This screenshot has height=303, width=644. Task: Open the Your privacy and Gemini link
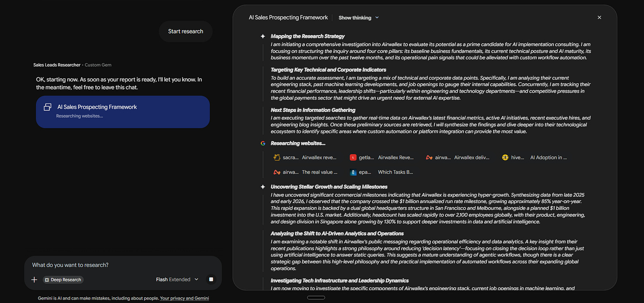[184, 299]
